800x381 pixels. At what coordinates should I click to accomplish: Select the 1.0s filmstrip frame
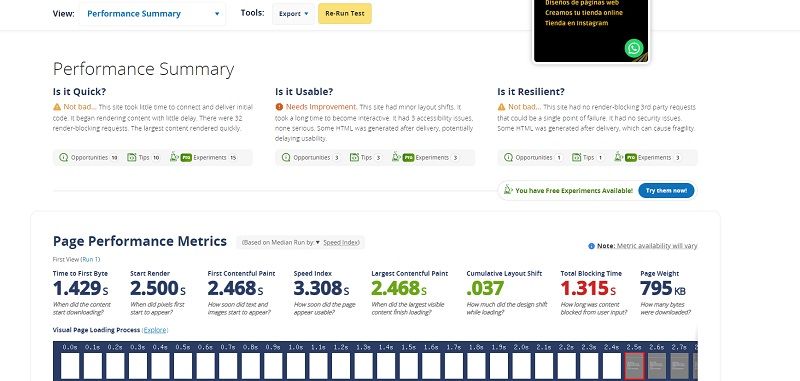coord(296,366)
